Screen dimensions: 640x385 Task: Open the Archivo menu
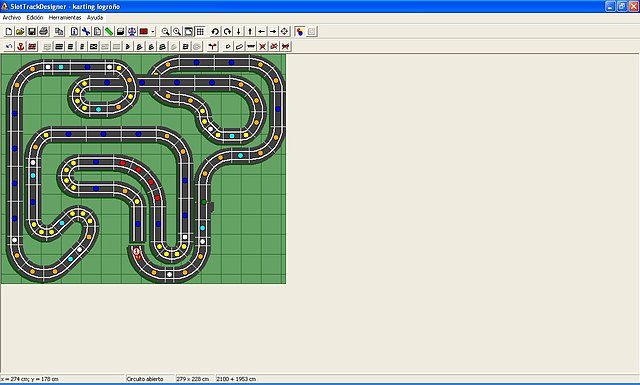[x=12, y=18]
